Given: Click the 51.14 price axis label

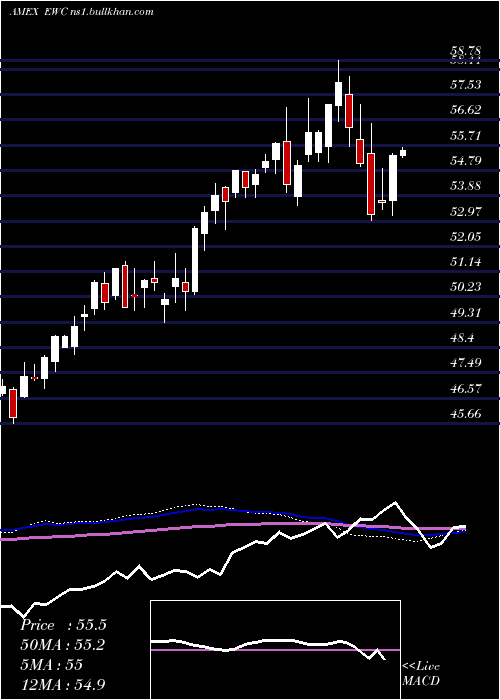Looking at the screenshot, I should point(466,261).
